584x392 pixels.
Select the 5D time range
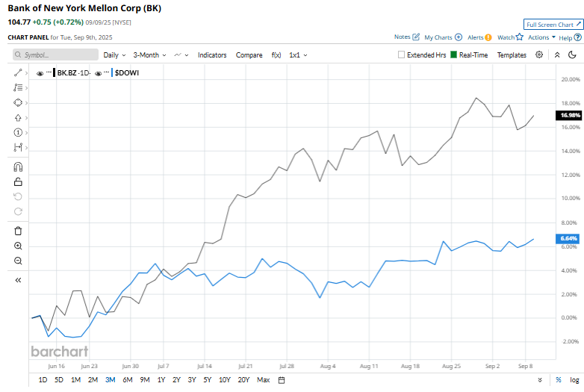[59, 380]
